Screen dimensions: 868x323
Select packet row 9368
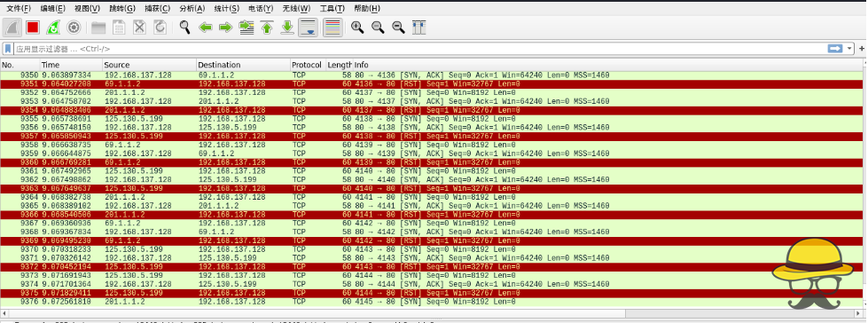click(432, 232)
